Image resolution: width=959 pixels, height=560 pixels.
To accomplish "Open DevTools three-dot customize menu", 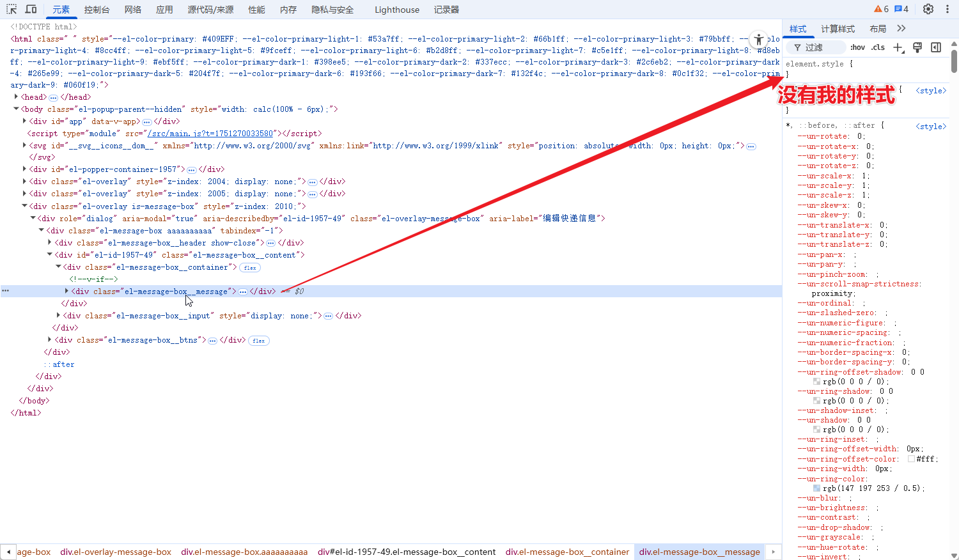I will pyautogui.click(x=947, y=9).
